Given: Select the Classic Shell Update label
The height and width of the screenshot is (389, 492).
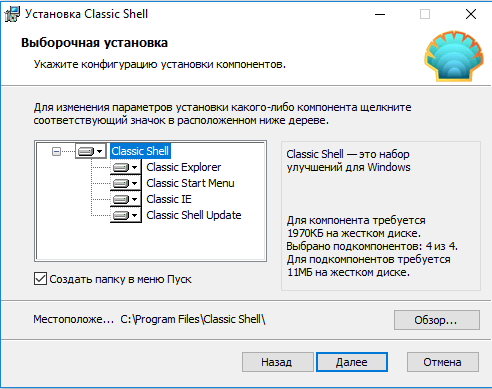Looking at the screenshot, I should point(194,215).
